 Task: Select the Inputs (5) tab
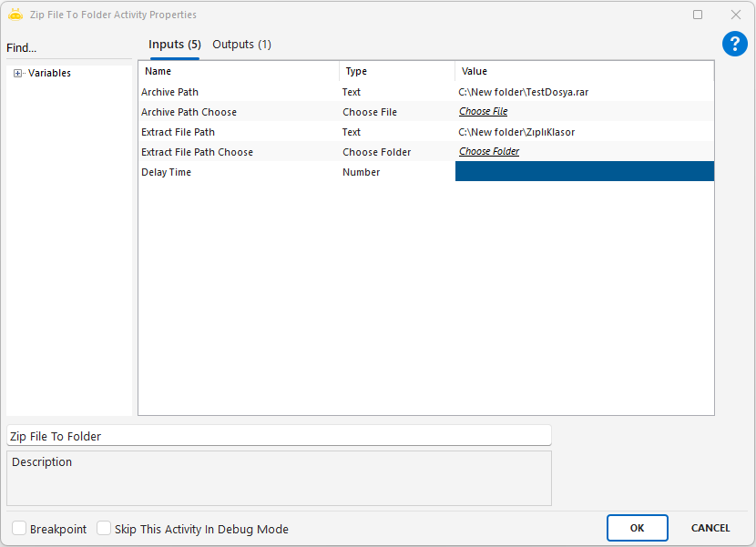[x=175, y=45]
